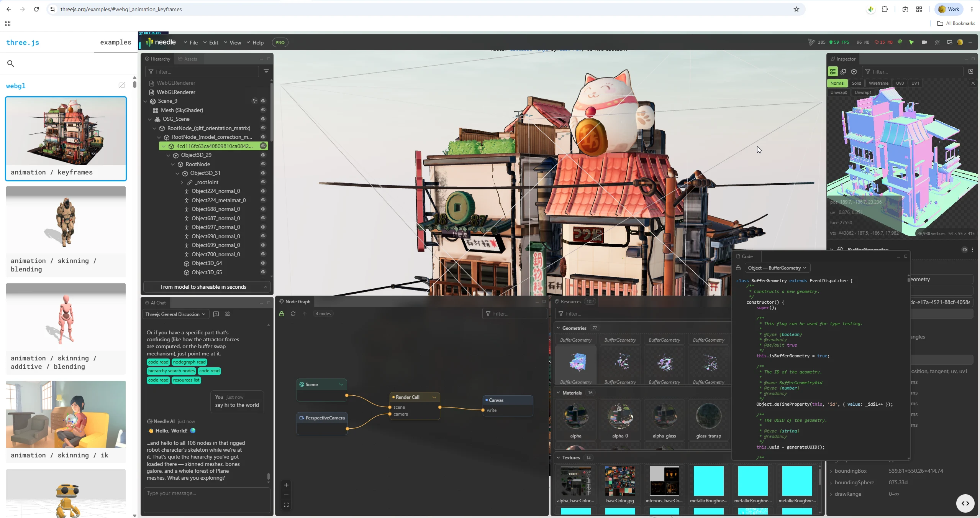
Task: Click the UV0 preview button
Action: coord(900,83)
